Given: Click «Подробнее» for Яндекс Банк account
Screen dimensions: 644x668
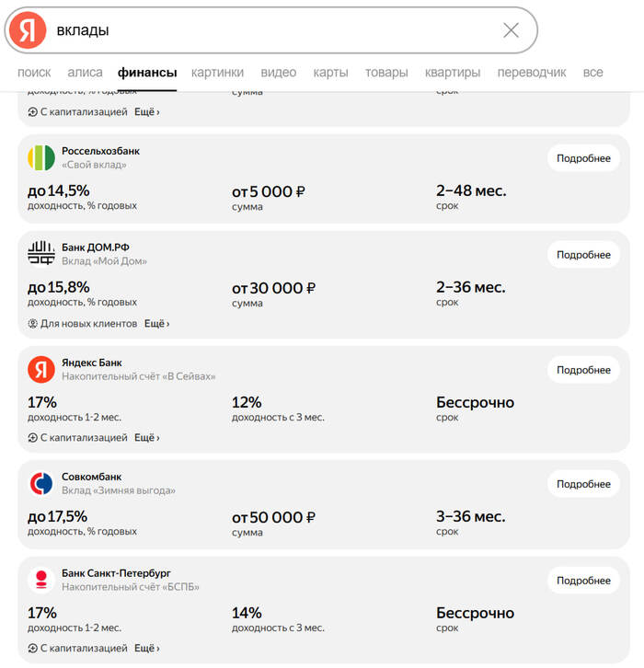Looking at the screenshot, I should (583, 370).
